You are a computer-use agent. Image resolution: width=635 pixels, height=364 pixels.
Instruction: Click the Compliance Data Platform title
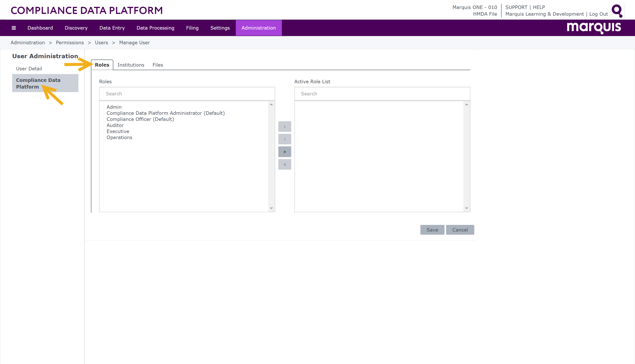click(x=87, y=11)
